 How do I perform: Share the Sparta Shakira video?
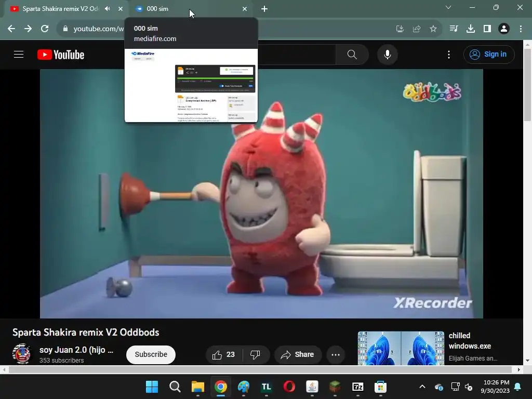(298, 354)
